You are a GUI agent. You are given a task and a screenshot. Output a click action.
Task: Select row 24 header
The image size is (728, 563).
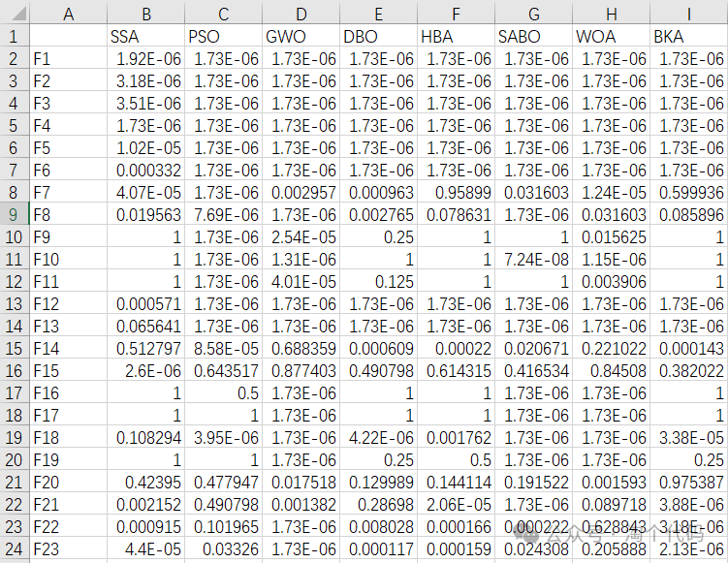point(14,548)
